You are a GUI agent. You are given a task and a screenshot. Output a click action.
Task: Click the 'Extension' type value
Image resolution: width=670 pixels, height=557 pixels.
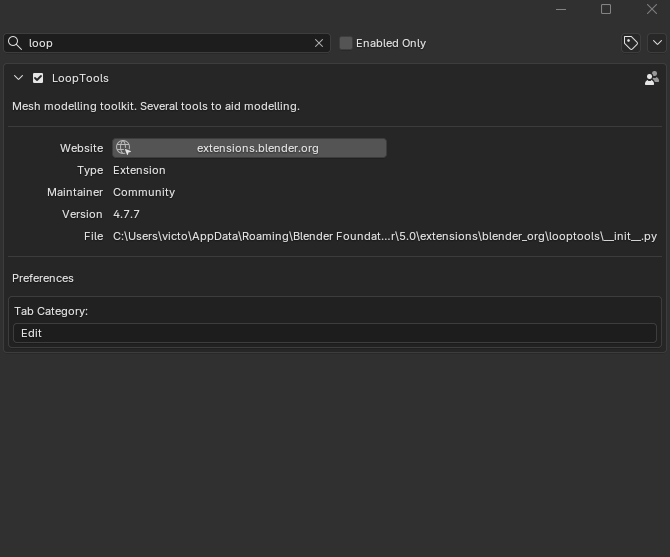pyautogui.click(x=139, y=170)
